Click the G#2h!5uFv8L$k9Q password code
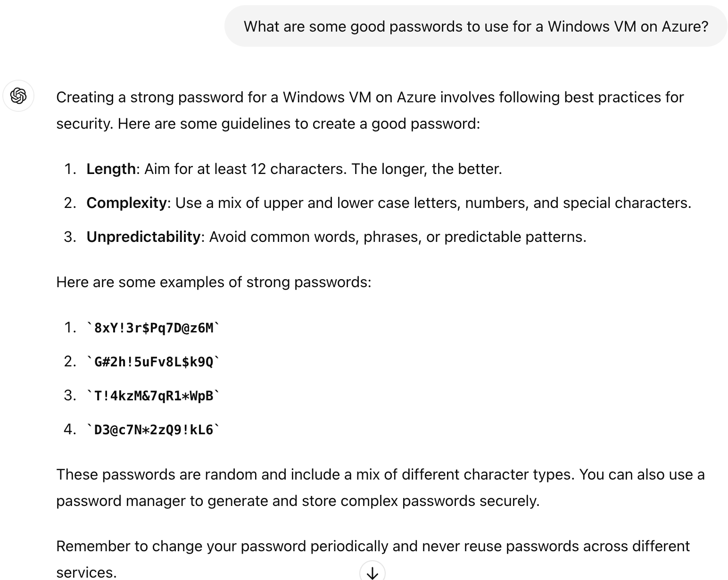This screenshot has width=728, height=580. pos(154,362)
